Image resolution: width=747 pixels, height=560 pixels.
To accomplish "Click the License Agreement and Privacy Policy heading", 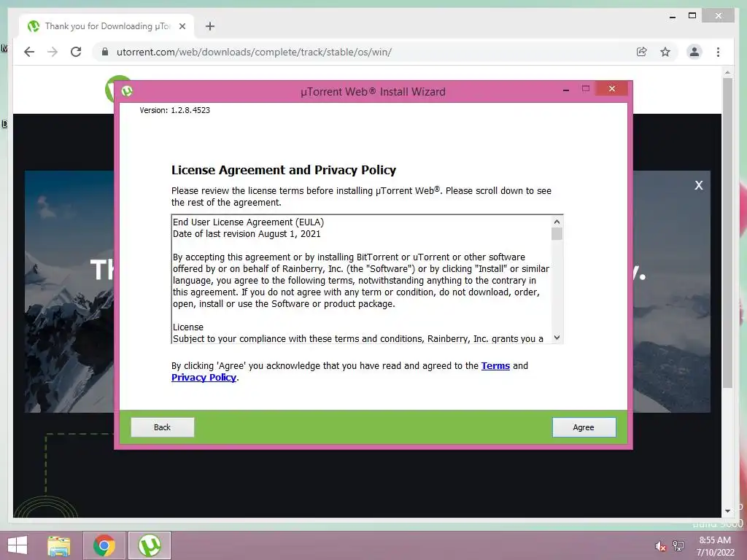I will 284,170.
